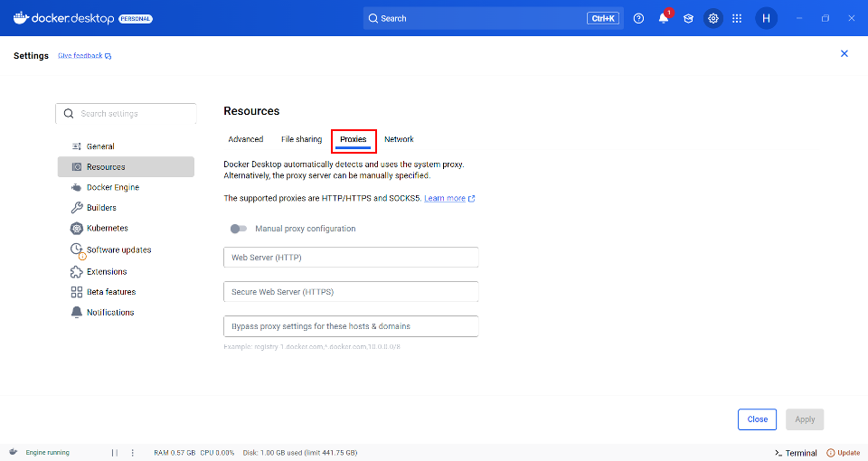Open the Learning center graduation cap icon
The image size is (868, 461).
click(688, 18)
